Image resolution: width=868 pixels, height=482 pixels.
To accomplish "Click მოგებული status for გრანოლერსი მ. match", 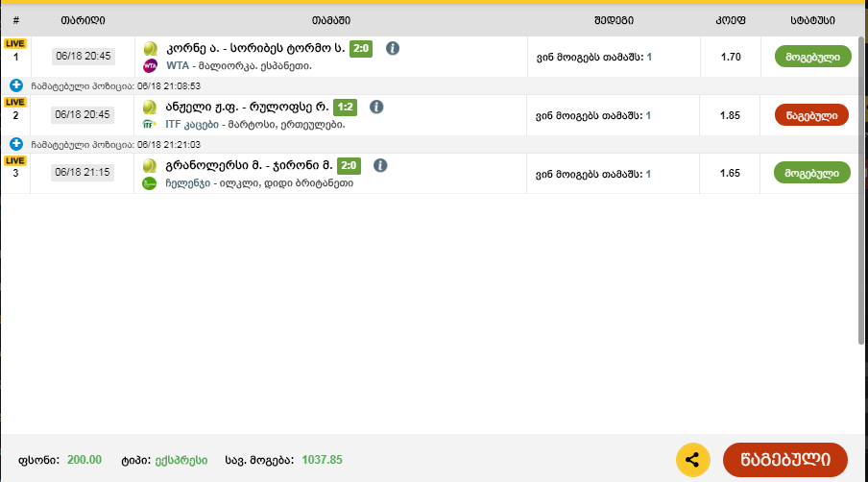I will (812, 173).
